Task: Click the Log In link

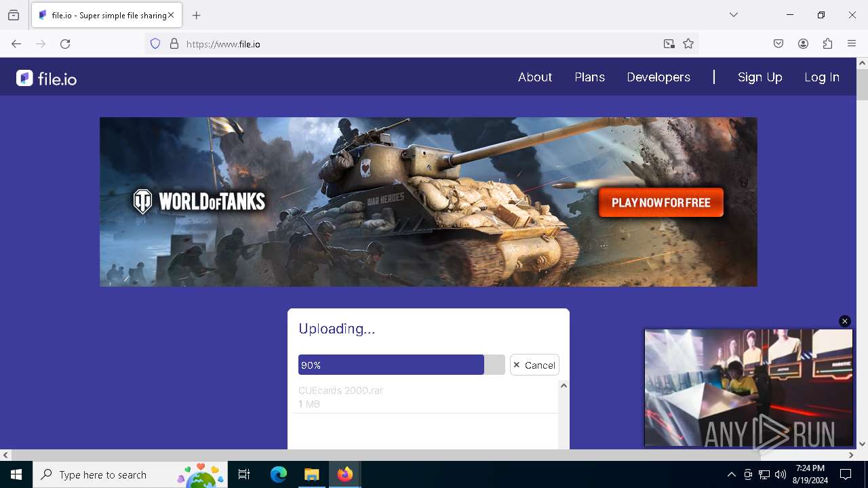Action: 822,77
